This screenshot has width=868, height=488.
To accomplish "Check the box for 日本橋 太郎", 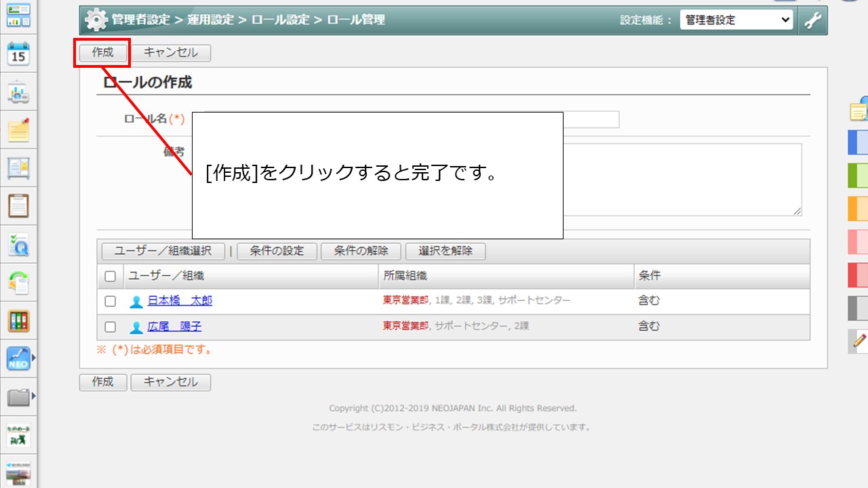I will 110,302.
